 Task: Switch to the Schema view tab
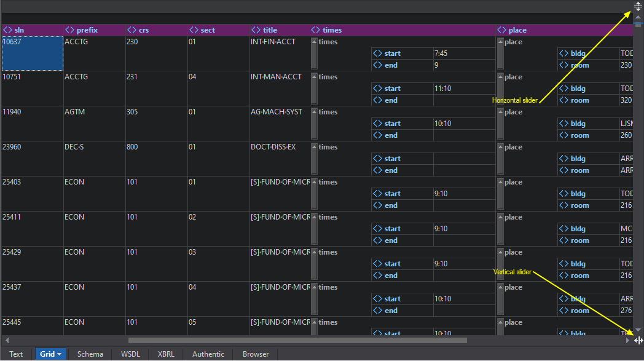[90, 354]
